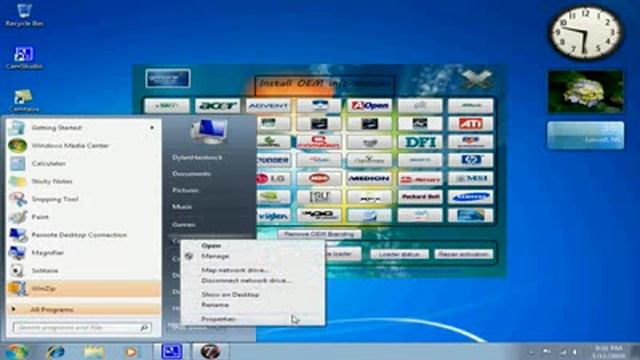Click the CamStudio taskbar button
Screen dimensions: 640x360
171,351
